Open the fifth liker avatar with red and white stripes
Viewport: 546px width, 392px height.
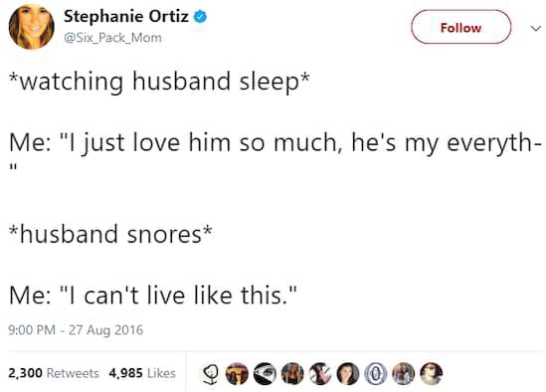(x=320, y=373)
